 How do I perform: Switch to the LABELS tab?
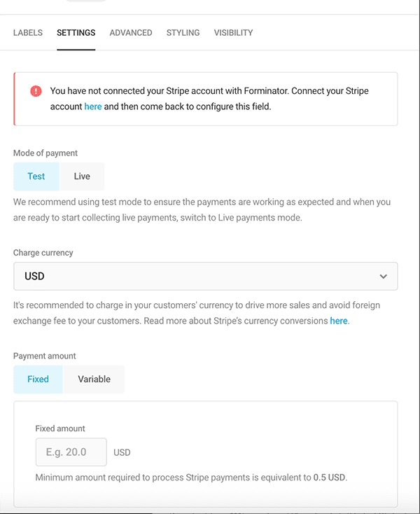click(x=28, y=33)
